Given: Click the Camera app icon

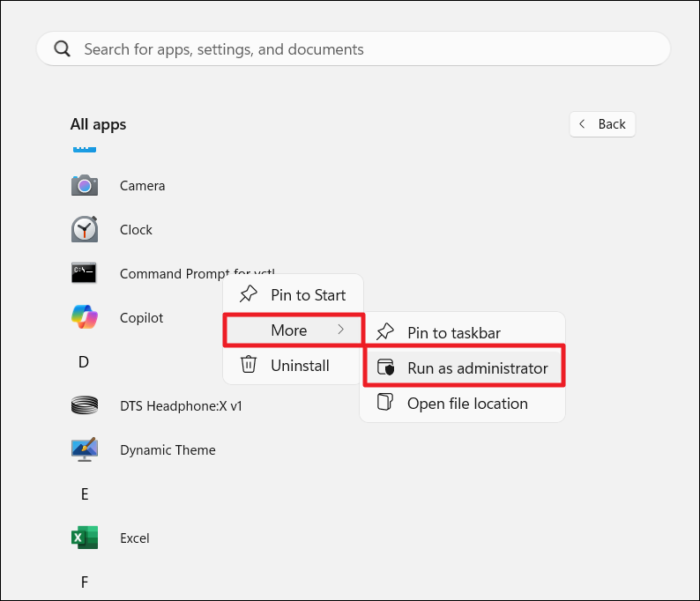Looking at the screenshot, I should pos(85,185).
